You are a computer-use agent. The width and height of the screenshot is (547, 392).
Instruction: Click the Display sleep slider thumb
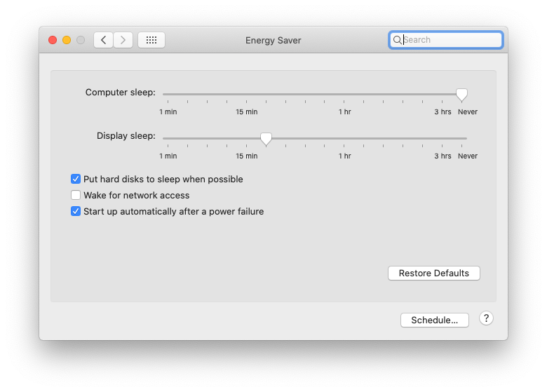(x=266, y=138)
